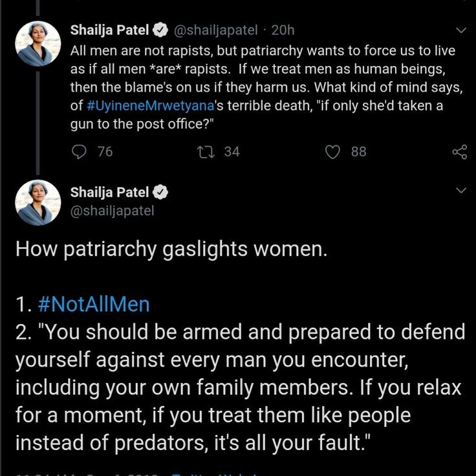The width and height of the screenshot is (476, 476).
Task: Expand options chevron on the lower tweet
Action: tap(461, 191)
